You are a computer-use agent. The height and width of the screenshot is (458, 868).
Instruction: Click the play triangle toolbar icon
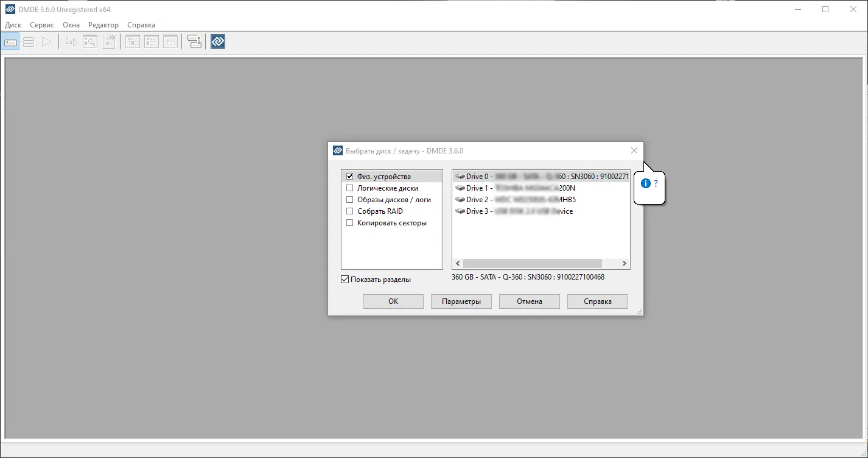(x=47, y=41)
